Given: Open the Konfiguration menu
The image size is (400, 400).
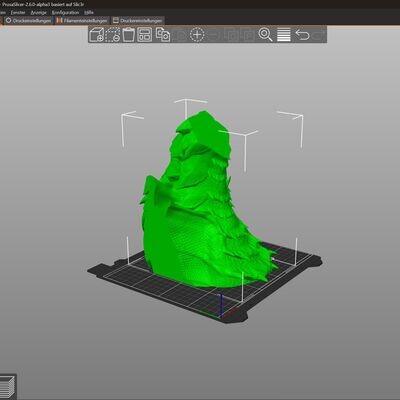Looking at the screenshot, I should tap(65, 12).
